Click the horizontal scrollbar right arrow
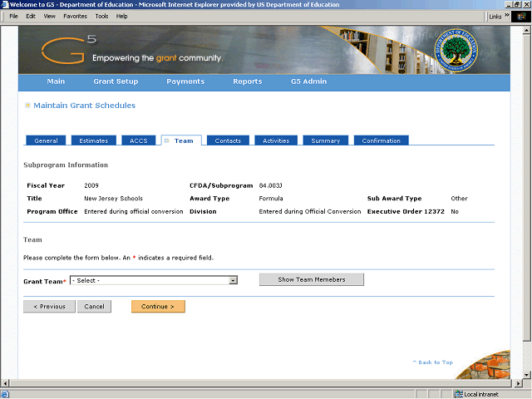Screen dimensions: 532x399 [518, 383]
